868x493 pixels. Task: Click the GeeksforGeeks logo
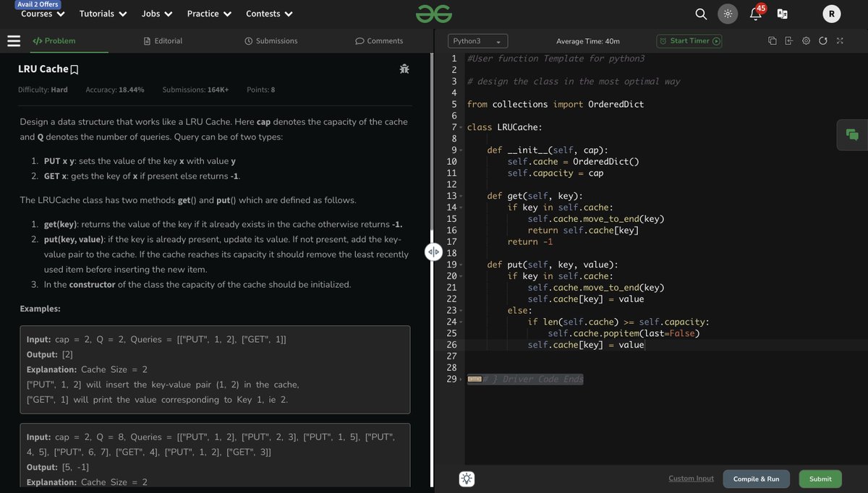pos(434,14)
